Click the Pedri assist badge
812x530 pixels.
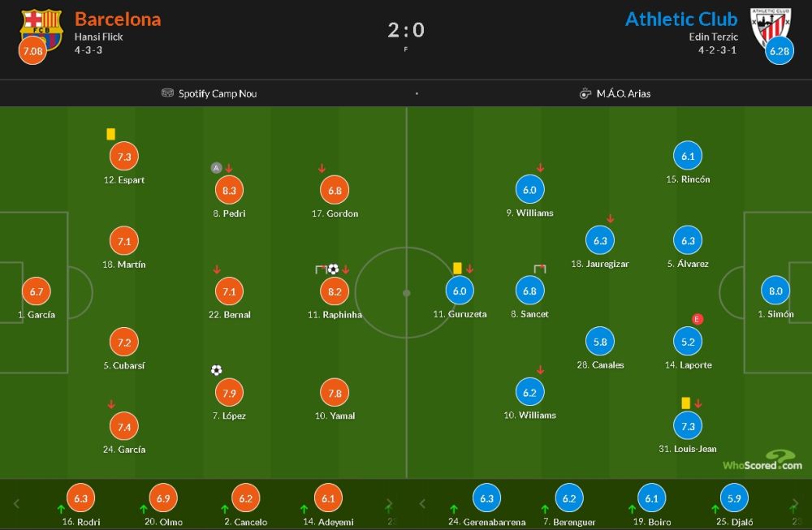pyautogui.click(x=217, y=168)
